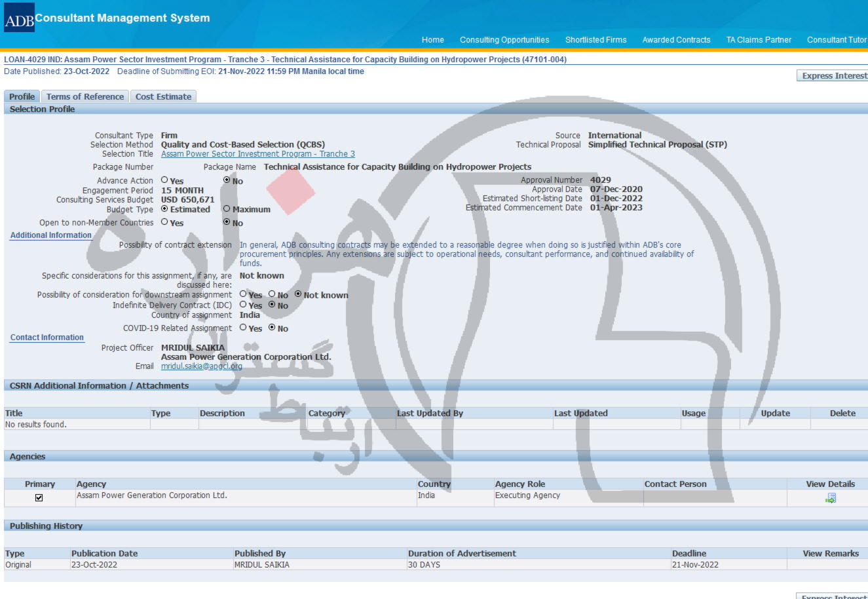Select Yes for downstream assignment possibility

(x=243, y=294)
